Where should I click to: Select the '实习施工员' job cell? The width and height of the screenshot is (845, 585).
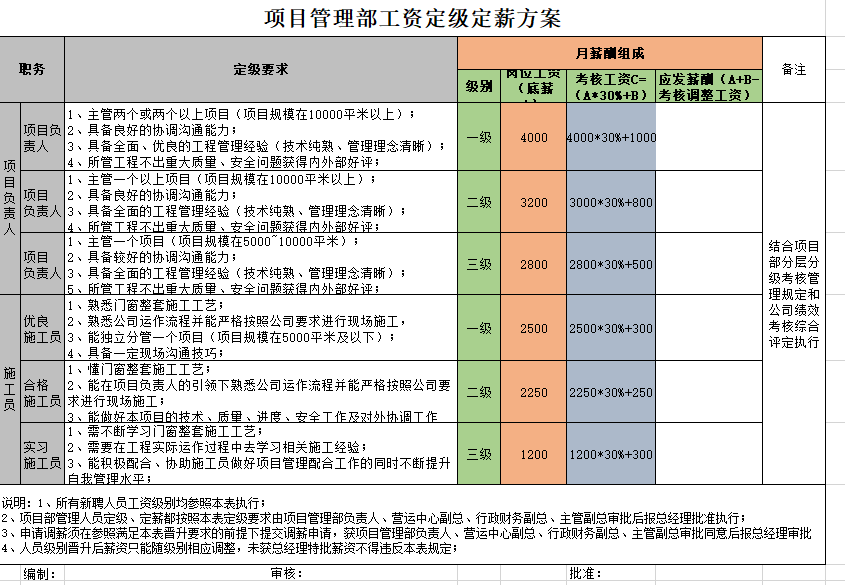[42, 454]
